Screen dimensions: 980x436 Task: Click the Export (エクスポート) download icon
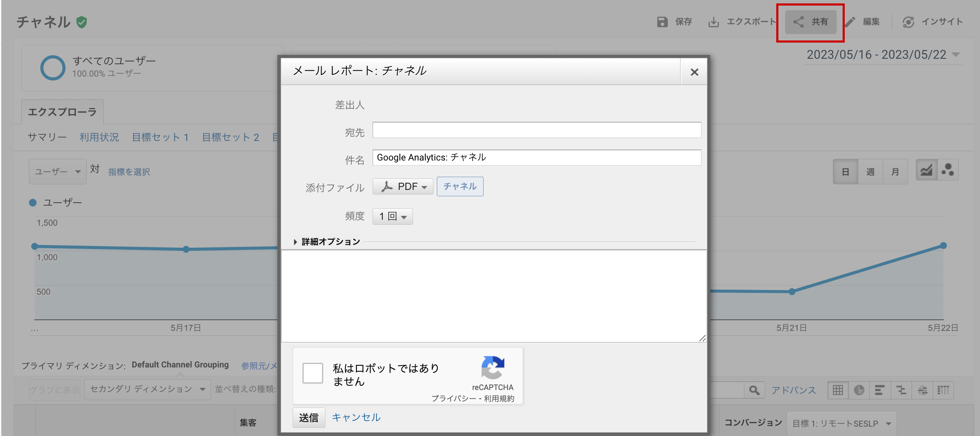coord(713,22)
